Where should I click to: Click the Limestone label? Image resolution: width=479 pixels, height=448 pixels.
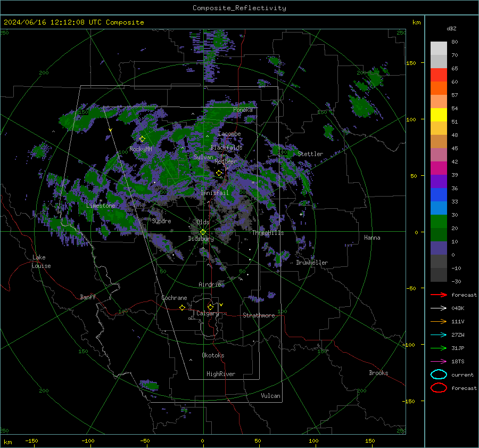click(x=101, y=206)
